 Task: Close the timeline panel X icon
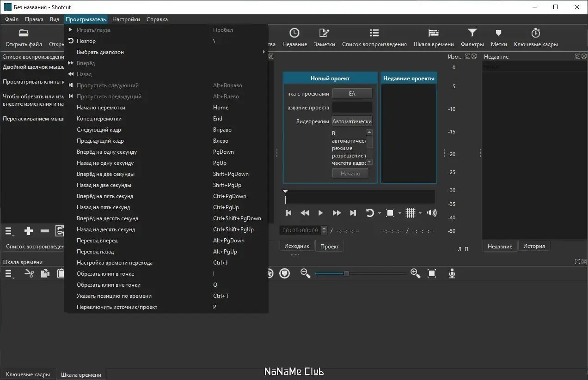click(583, 262)
